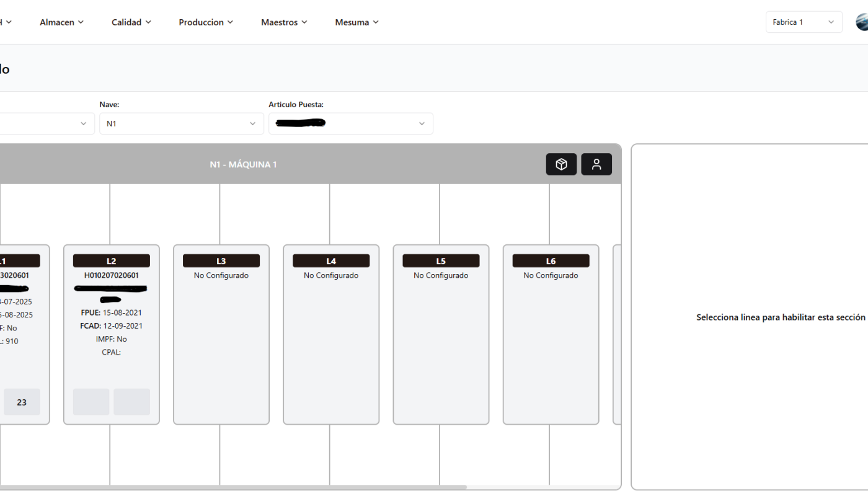Click the FPUE date 15-08-2021
The width and height of the screenshot is (868, 496).
coord(123,312)
